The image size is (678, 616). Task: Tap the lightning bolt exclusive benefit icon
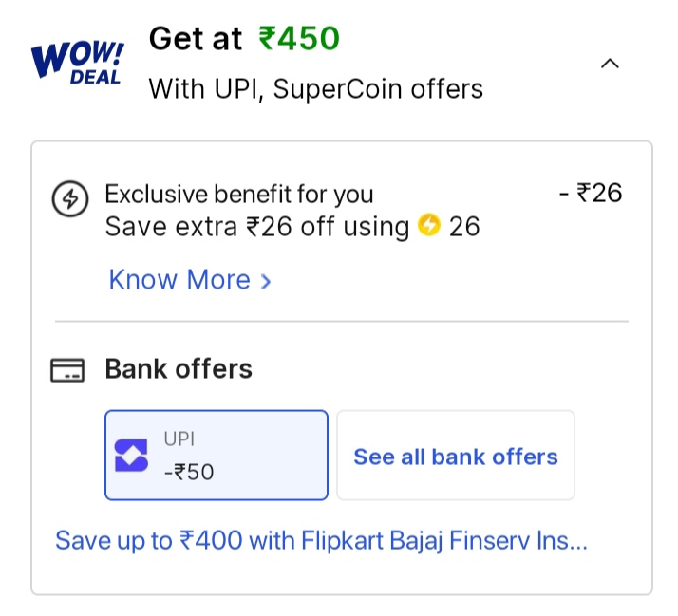[69, 199]
